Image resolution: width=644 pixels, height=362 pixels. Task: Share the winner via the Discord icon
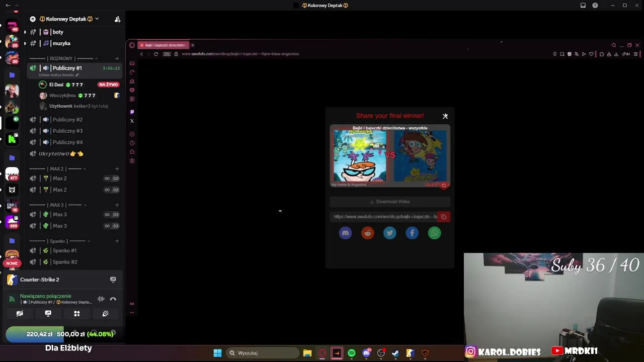(x=345, y=233)
